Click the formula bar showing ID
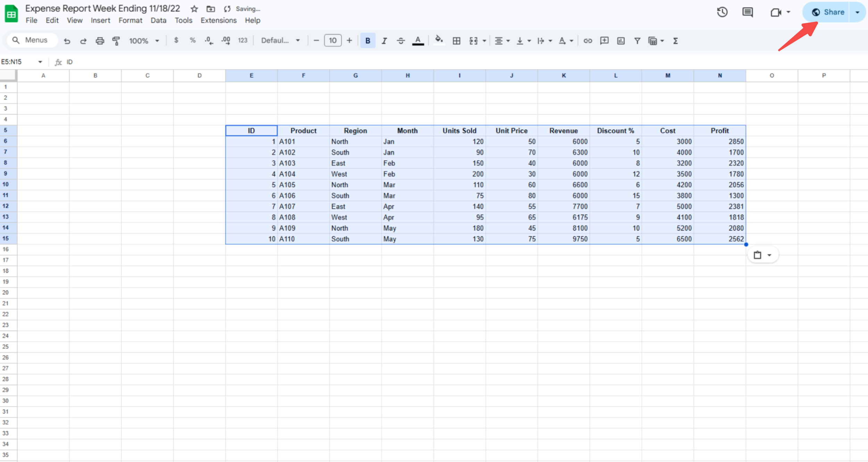The height and width of the screenshot is (462, 868). click(465, 62)
